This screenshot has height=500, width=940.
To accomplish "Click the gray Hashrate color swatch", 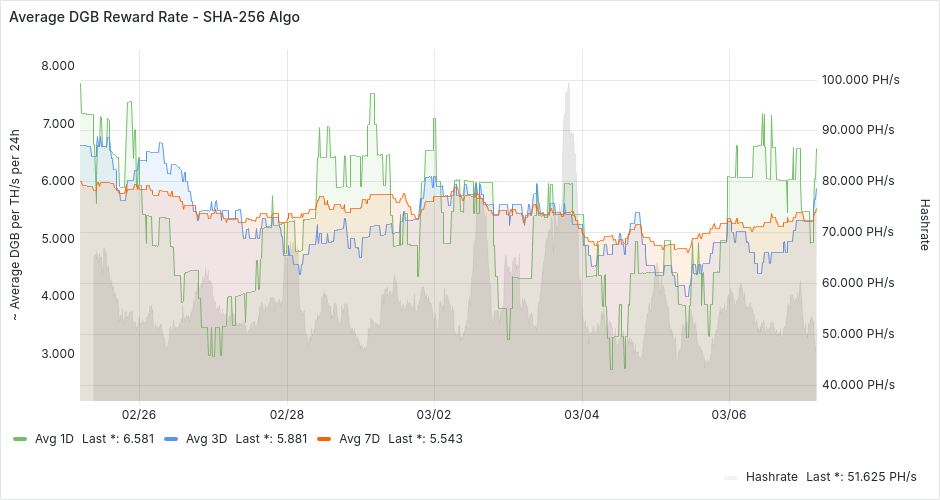I will coord(731,477).
